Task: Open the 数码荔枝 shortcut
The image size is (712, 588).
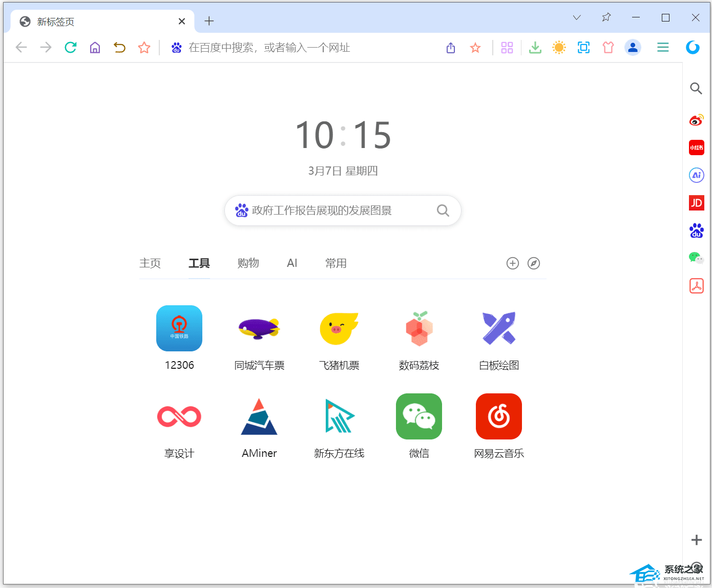Action: click(419, 338)
